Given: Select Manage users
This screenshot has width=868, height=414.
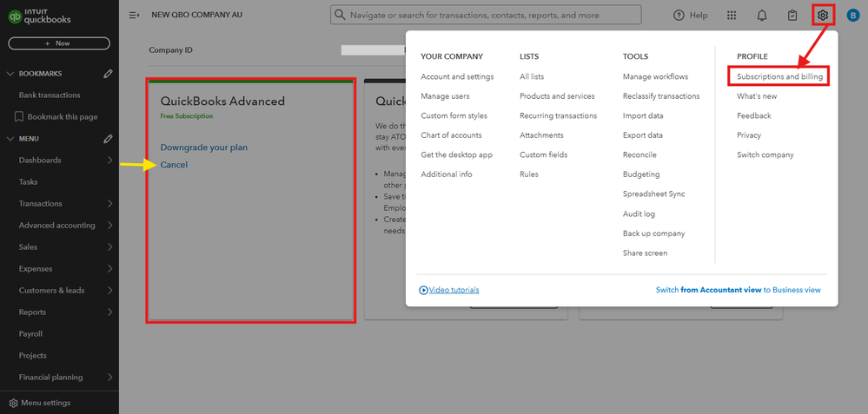Looking at the screenshot, I should point(445,96).
